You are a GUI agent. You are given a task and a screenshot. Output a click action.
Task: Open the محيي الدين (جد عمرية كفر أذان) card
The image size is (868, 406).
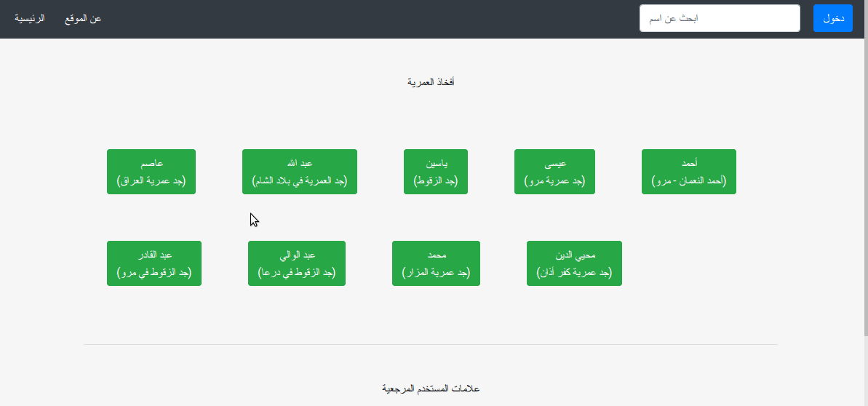[x=574, y=263]
